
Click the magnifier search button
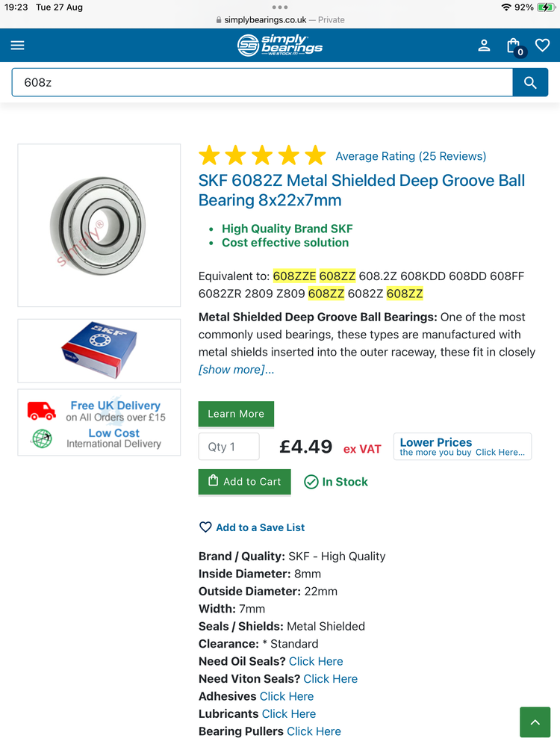pos(530,82)
